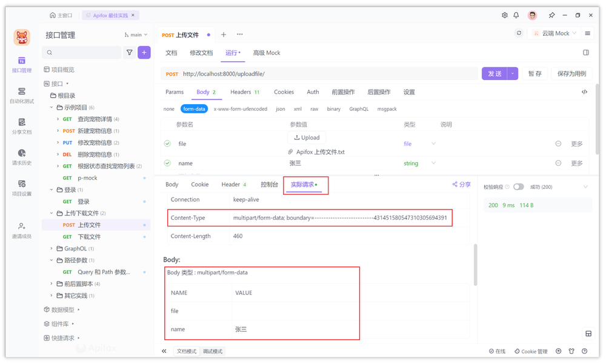
Task: Open the notifications bell icon
Action: coord(516,15)
